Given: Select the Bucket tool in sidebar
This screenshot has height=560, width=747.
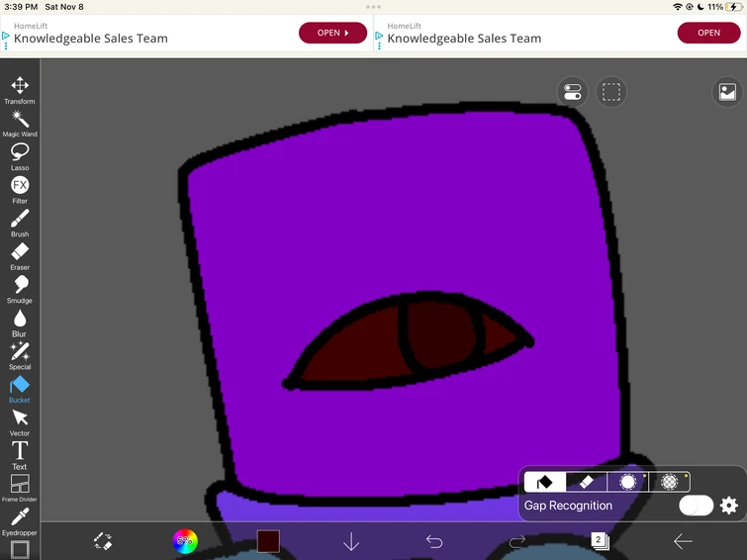Looking at the screenshot, I should pyautogui.click(x=20, y=390).
